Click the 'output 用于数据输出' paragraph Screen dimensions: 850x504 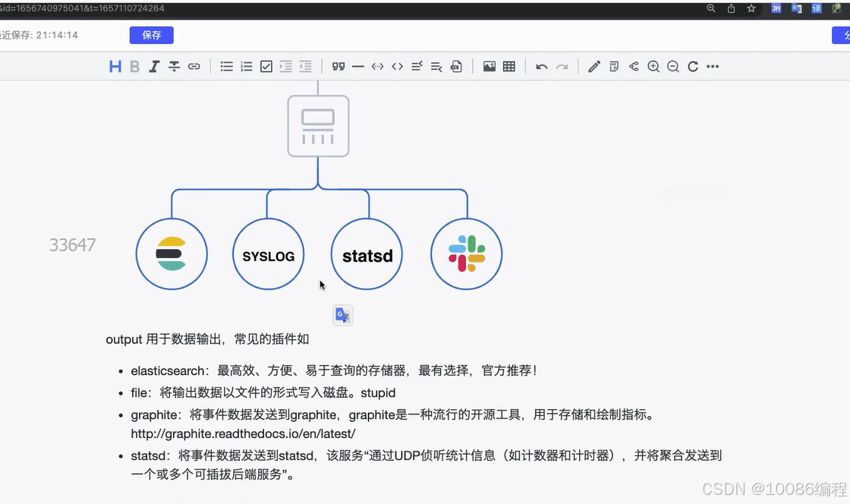(207, 339)
